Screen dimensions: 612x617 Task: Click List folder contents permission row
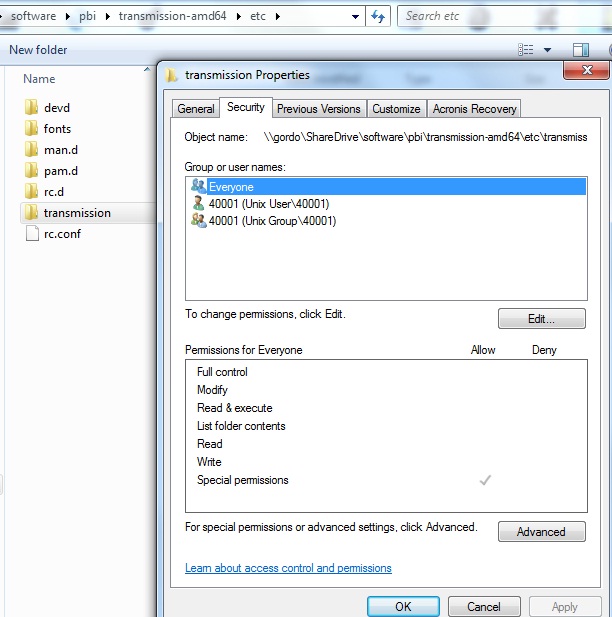(x=386, y=426)
